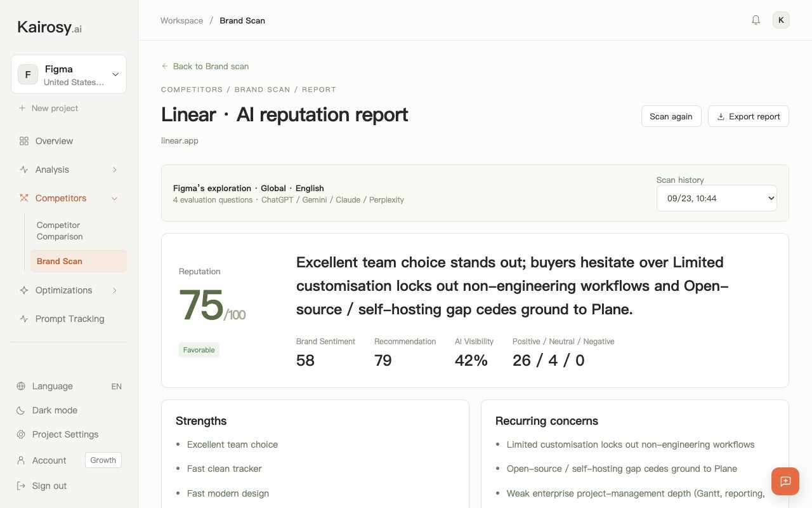Screen dimensions: 812x508
Task: Click the Account person icon
Action: pos(21,460)
